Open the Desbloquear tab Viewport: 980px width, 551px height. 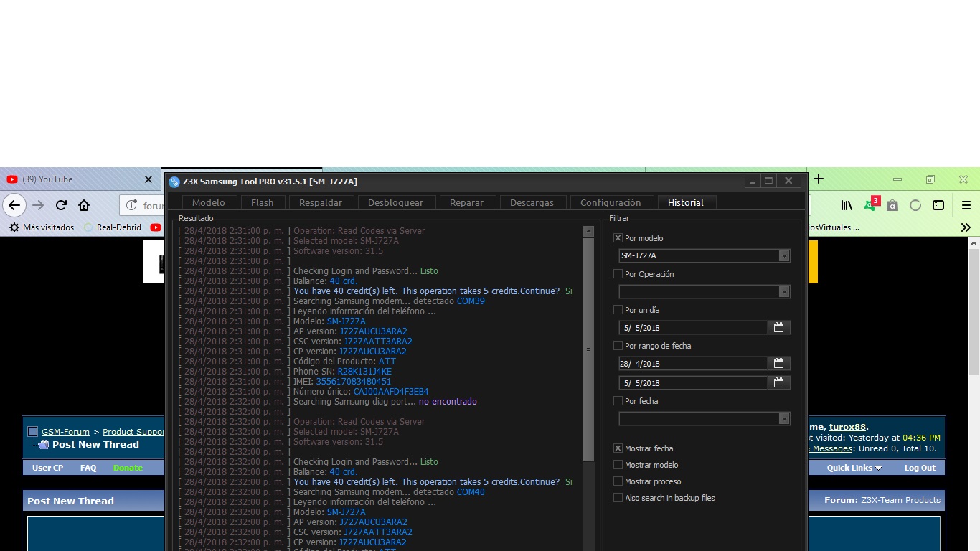(395, 203)
